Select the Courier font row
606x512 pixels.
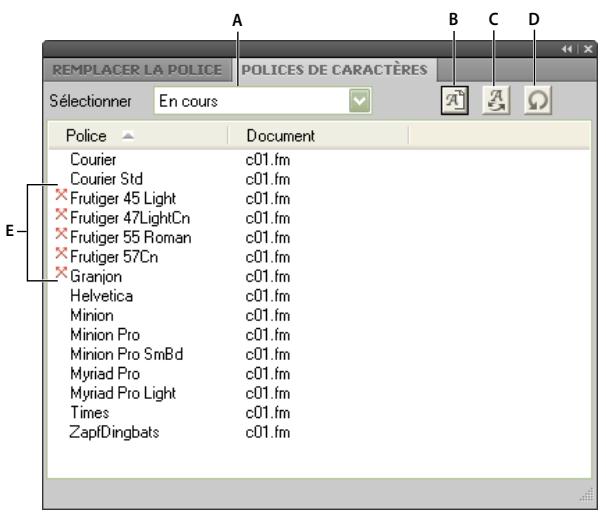pyautogui.click(x=319, y=160)
